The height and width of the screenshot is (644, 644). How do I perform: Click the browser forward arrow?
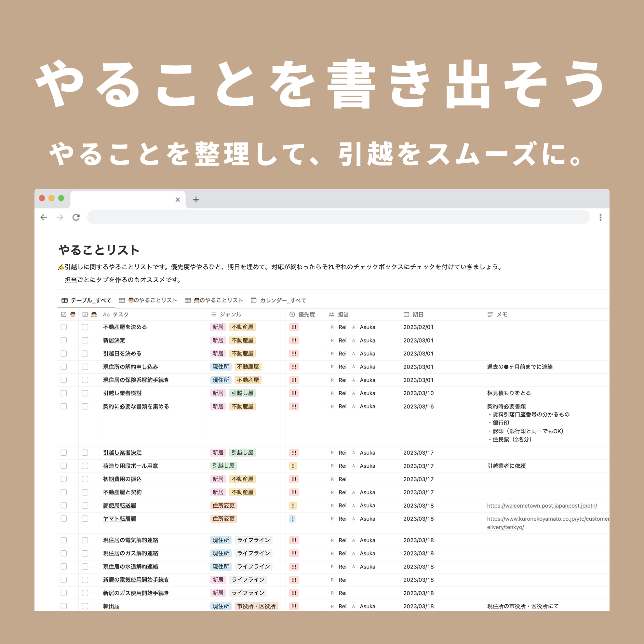(x=60, y=217)
